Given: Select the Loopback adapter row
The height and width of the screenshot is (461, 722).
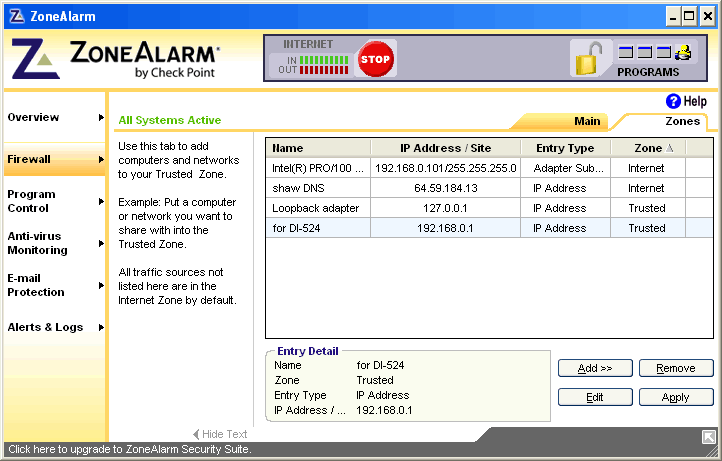Looking at the screenshot, I should [489, 208].
